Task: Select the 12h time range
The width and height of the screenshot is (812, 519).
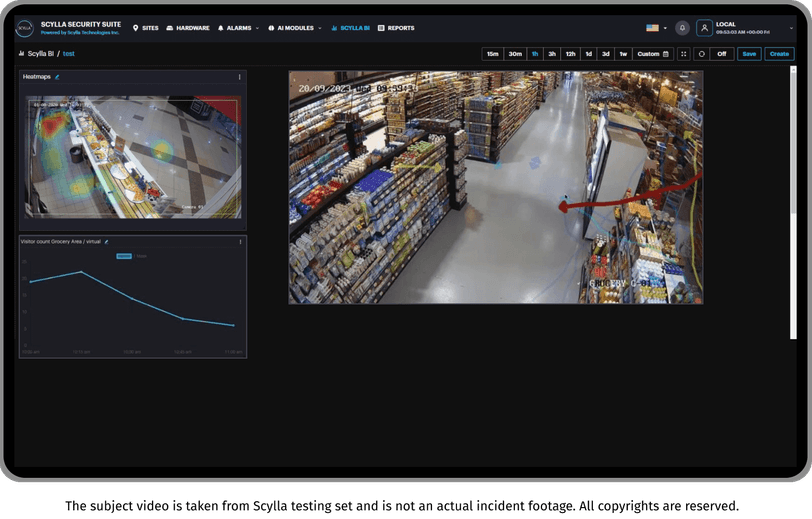Action: [570, 54]
